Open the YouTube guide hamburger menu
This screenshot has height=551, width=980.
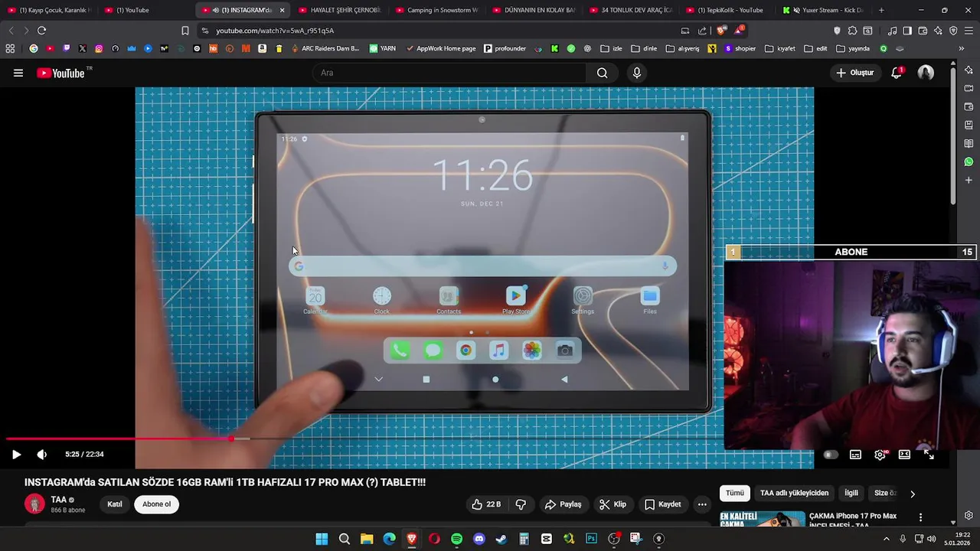18,73
